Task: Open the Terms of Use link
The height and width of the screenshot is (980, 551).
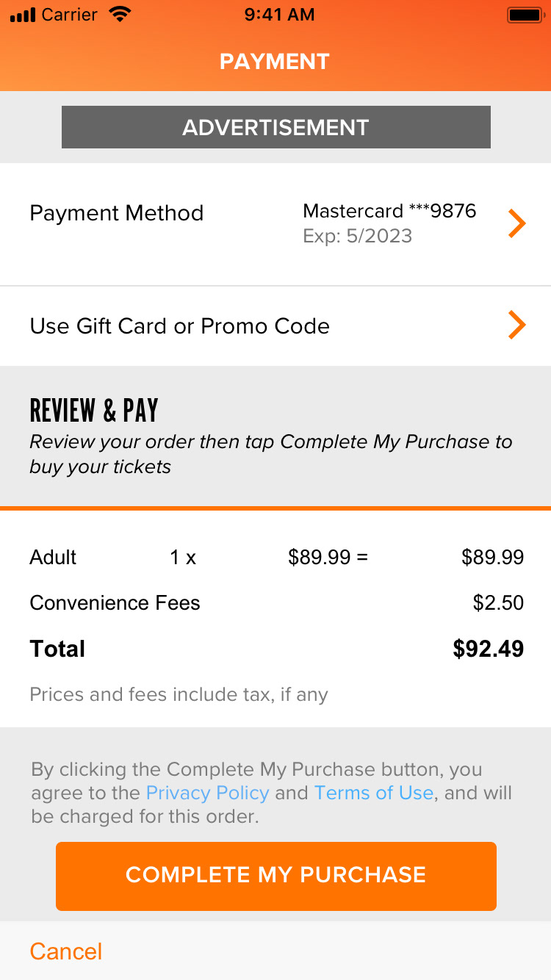Action: 373,793
